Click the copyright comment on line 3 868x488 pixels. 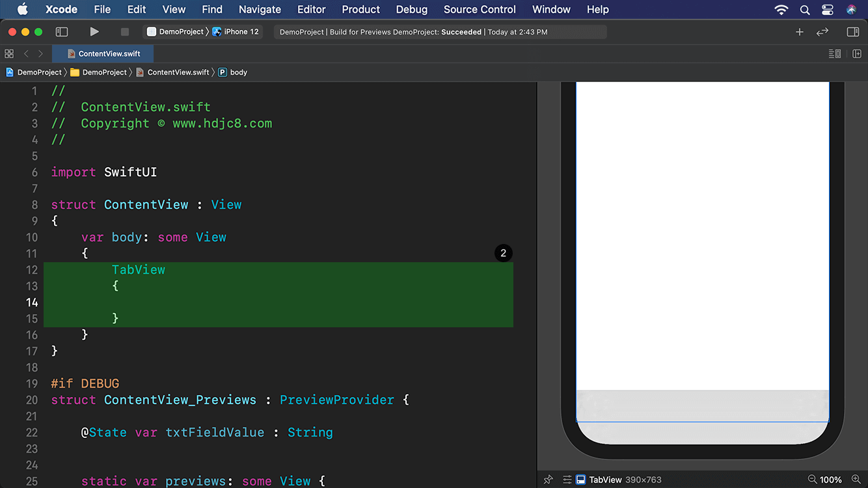click(161, 123)
